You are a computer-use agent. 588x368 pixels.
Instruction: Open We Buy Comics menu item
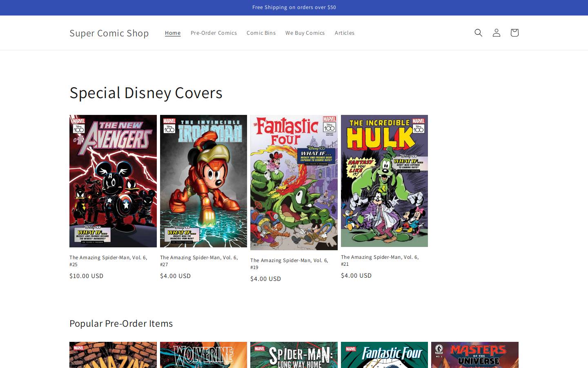[x=305, y=33]
